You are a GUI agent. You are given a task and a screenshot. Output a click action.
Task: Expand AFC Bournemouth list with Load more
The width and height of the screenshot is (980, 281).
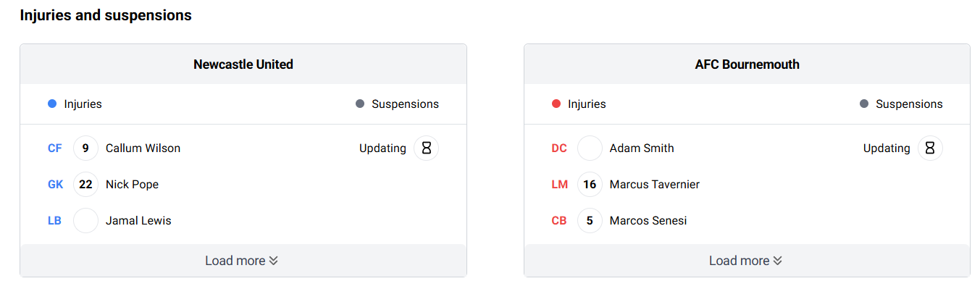click(x=747, y=261)
